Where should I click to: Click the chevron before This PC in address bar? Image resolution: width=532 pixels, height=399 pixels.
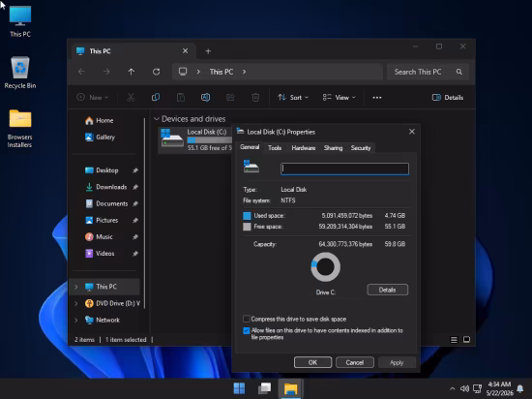tap(198, 72)
